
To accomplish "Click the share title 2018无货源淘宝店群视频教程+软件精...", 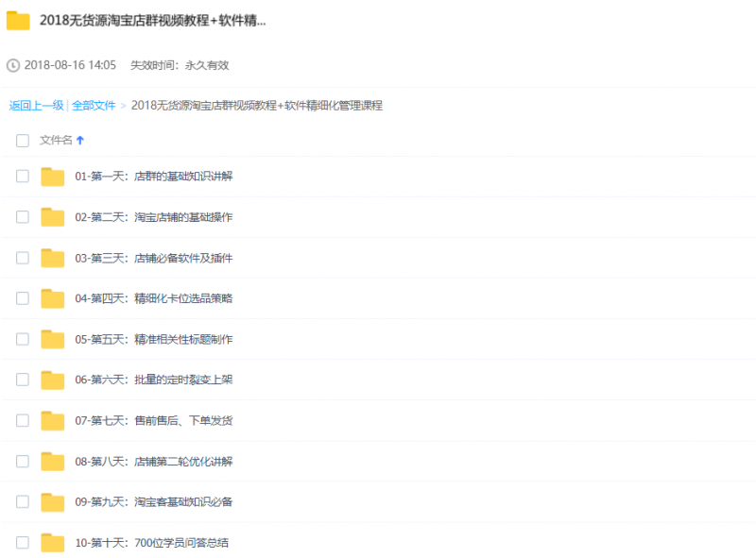I will click(153, 21).
